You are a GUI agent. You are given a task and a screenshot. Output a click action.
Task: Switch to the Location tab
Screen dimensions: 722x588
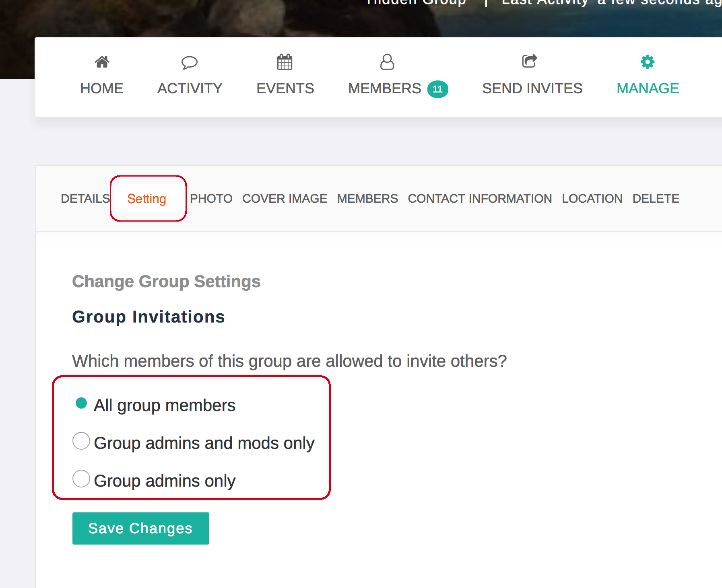pos(592,199)
